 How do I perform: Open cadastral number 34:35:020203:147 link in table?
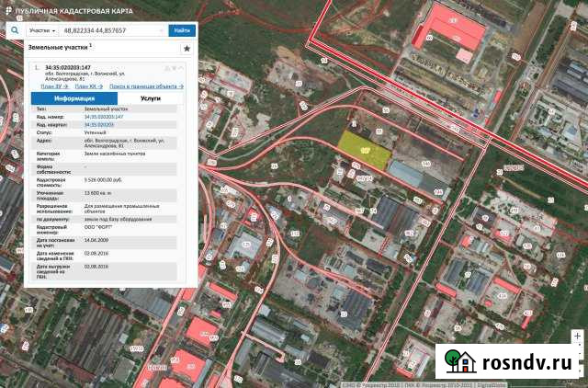pos(103,117)
